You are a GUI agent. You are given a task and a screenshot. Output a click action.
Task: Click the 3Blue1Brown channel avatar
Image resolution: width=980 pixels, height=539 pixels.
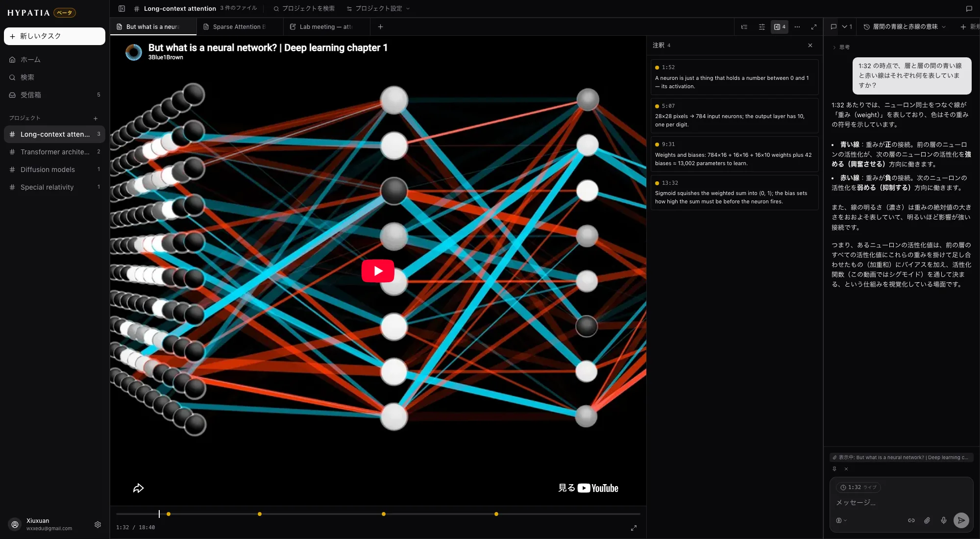[x=134, y=52]
